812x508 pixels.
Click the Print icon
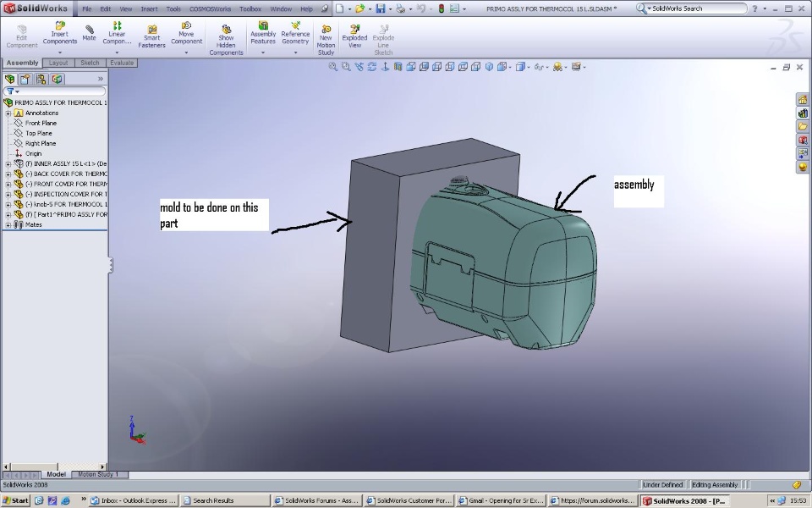click(x=400, y=8)
